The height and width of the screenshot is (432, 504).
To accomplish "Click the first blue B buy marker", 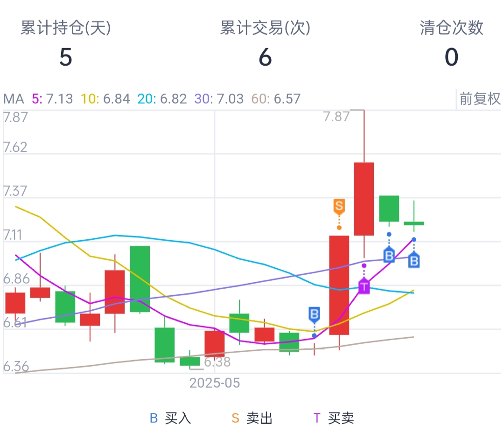I will point(314,314).
